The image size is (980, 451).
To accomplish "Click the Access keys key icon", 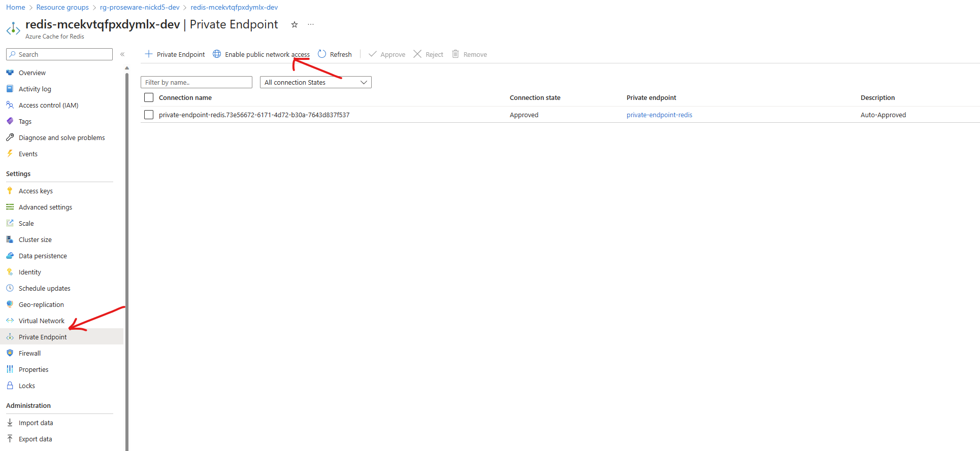I will pos(10,191).
